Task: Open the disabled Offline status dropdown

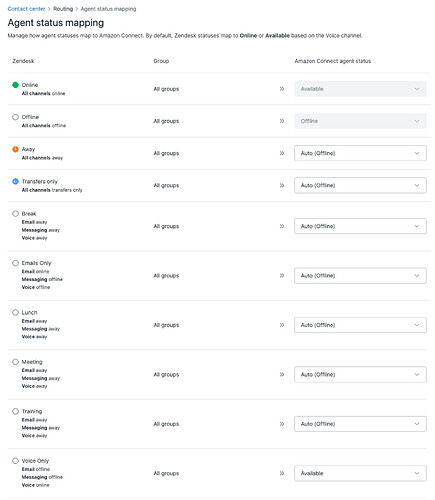Action: pos(360,121)
